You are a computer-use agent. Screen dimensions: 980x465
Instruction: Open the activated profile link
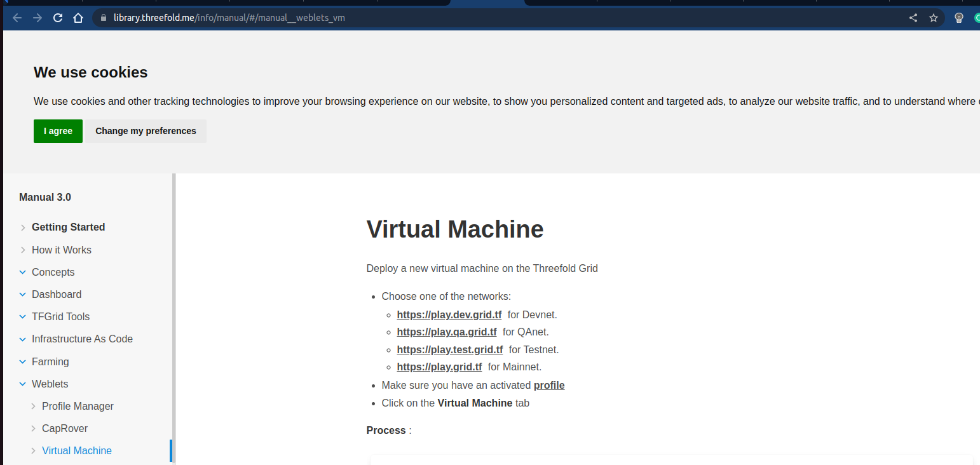[548, 385]
